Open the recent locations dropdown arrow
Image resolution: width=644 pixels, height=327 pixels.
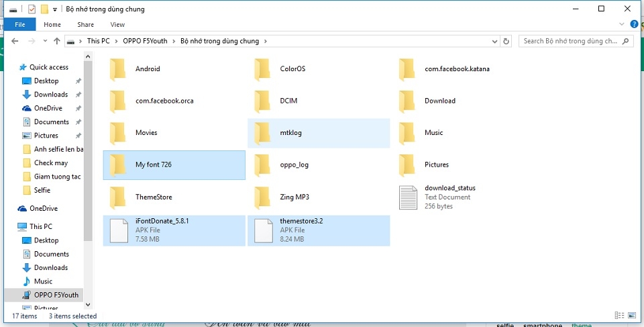45,41
